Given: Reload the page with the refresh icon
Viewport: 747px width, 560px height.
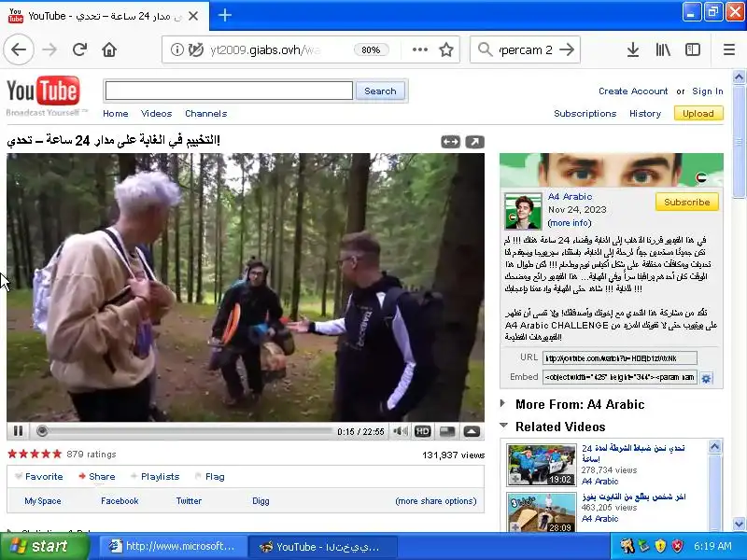Looking at the screenshot, I should point(79,49).
